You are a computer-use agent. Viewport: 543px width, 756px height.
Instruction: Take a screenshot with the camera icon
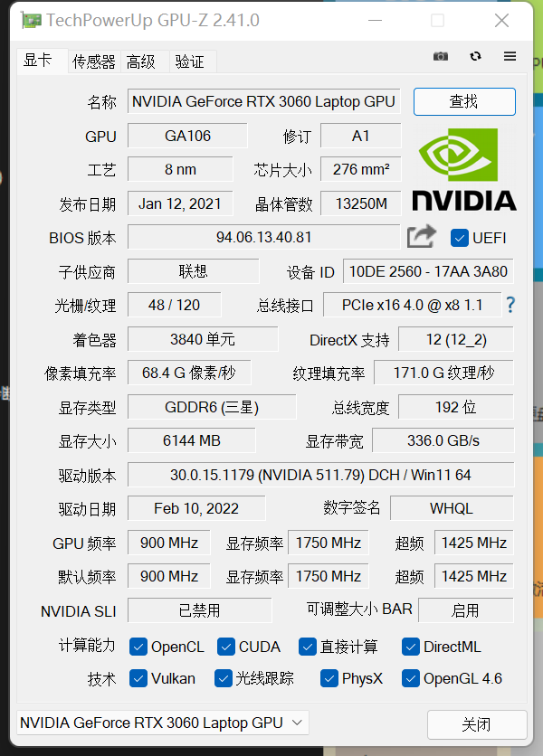click(440, 56)
